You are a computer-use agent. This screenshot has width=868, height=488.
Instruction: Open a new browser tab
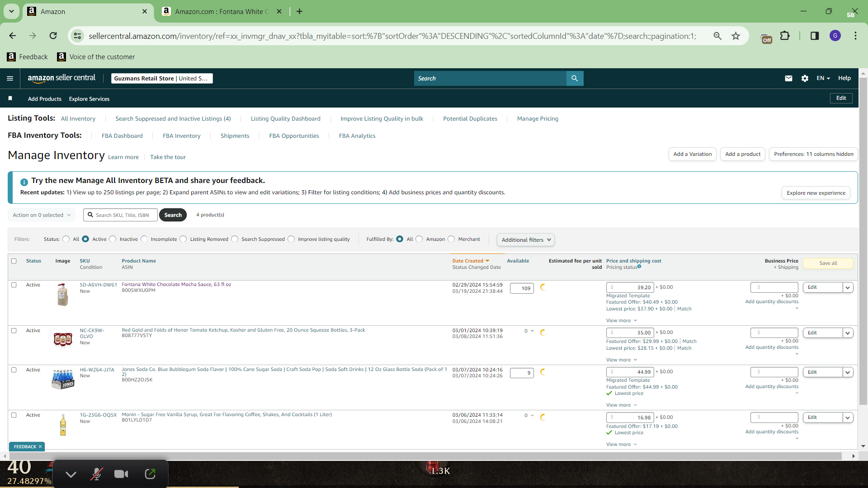click(299, 11)
